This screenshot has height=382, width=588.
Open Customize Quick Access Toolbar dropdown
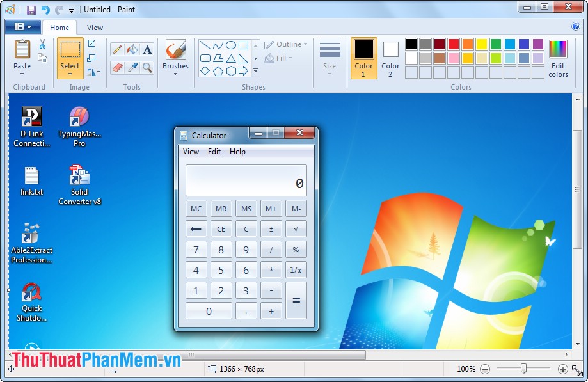point(71,10)
